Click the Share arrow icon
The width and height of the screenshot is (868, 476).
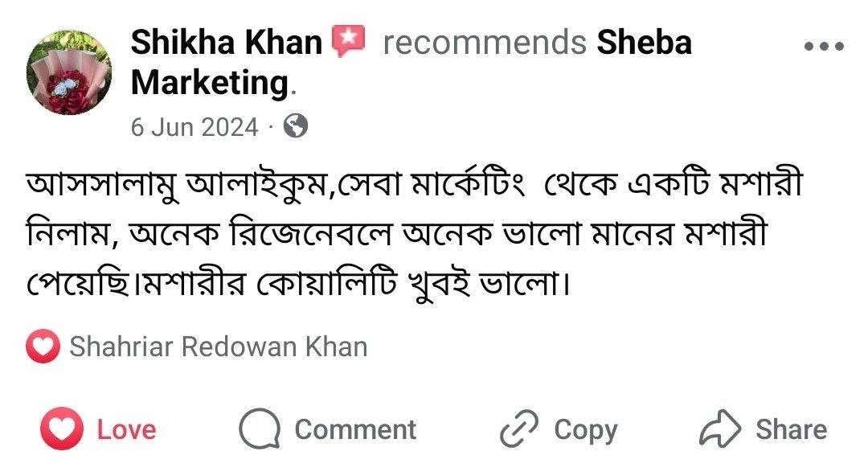tap(719, 429)
